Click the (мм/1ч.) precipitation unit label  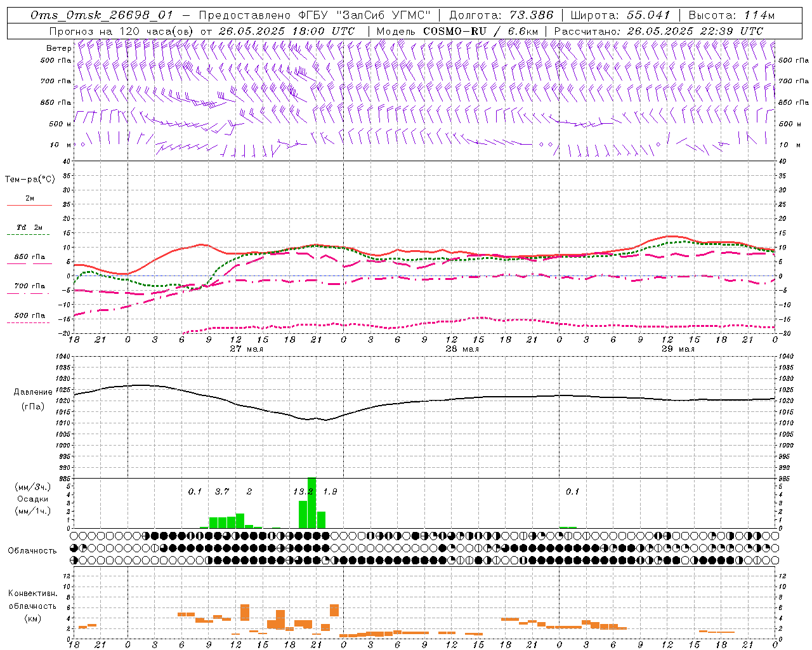pyautogui.click(x=32, y=511)
